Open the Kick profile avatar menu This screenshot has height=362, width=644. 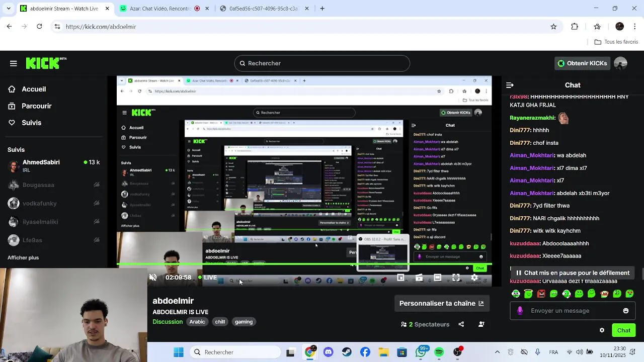click(x=620, y=63)
